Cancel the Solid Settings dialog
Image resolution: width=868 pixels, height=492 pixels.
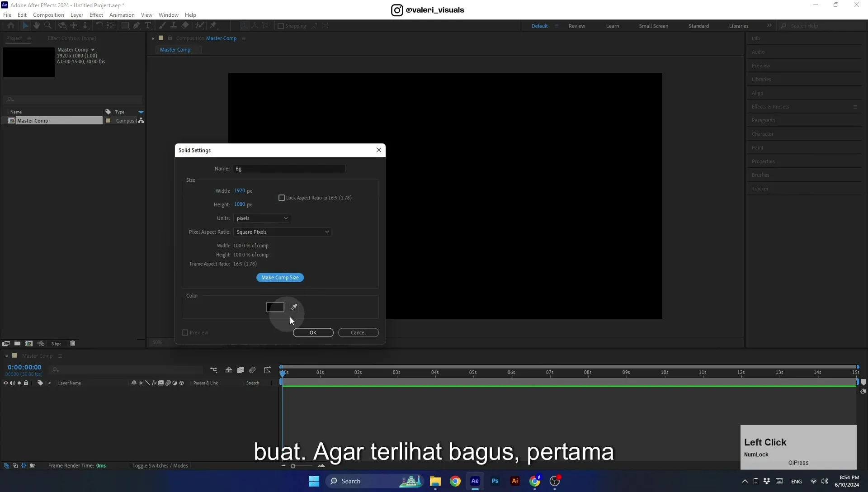(358, 332)
